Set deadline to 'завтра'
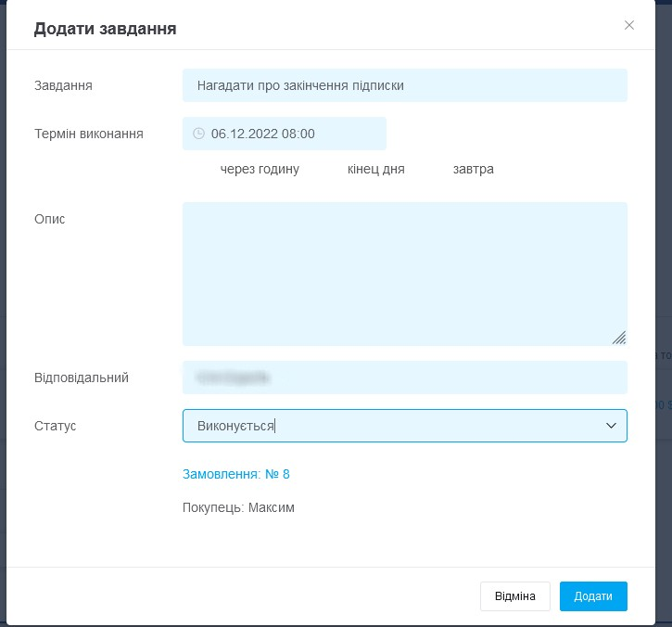 [x=473, y=170]
